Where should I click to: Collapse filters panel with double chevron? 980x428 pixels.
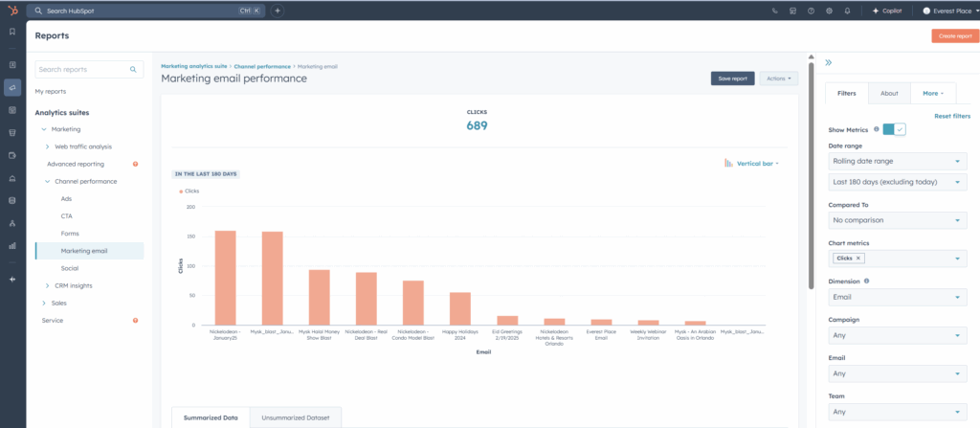click(828, 63)
